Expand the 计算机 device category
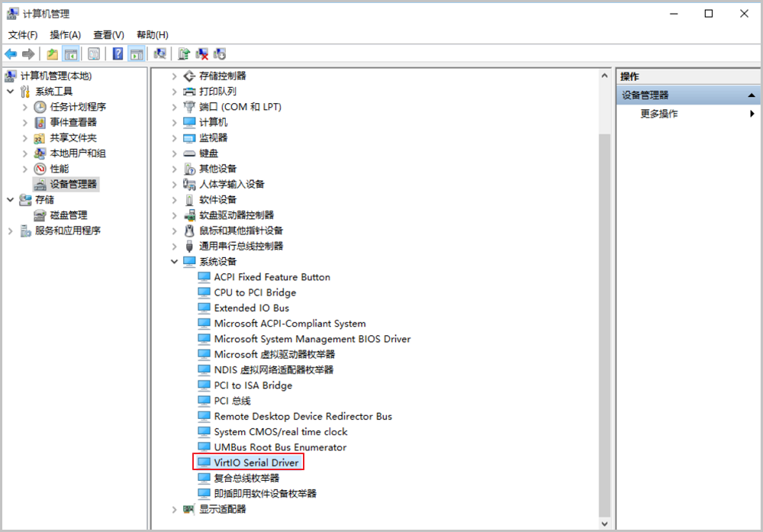The width and height of the screenshot is (763, 532). (174, 123)
